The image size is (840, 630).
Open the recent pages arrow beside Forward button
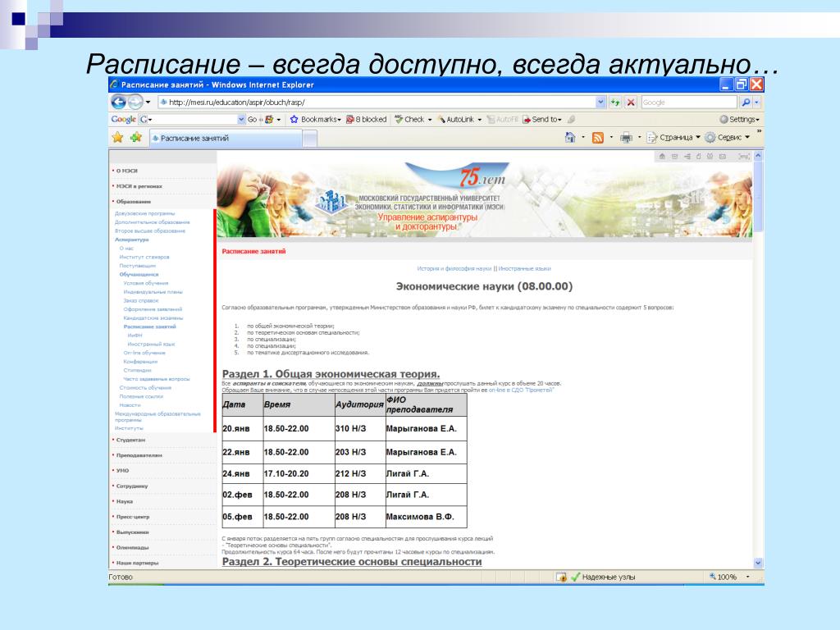(148, 102)
